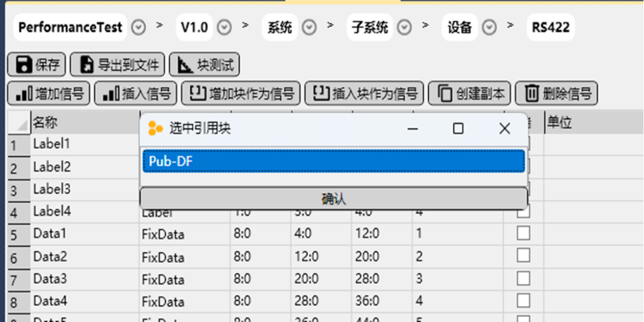Expand the dropdown next to PerformanceTest

[138, 27]
